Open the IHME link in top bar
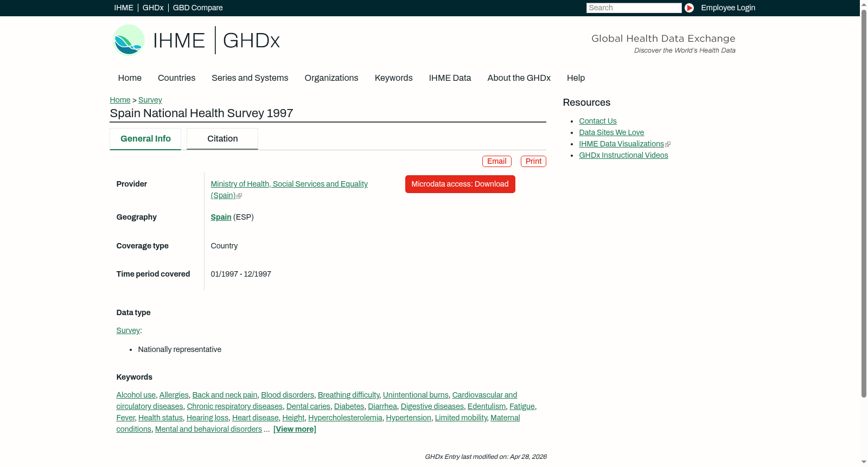 (x=124, y=8)
